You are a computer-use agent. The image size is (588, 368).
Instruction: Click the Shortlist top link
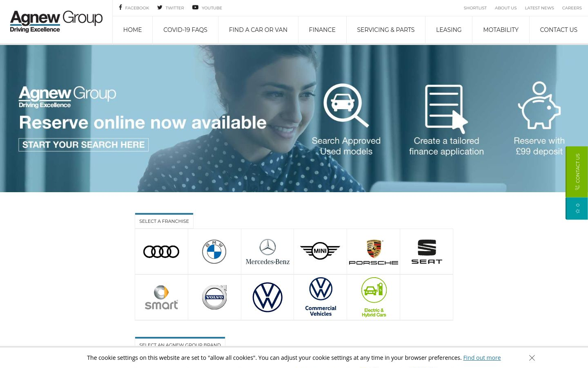click(x=475, y=8)
